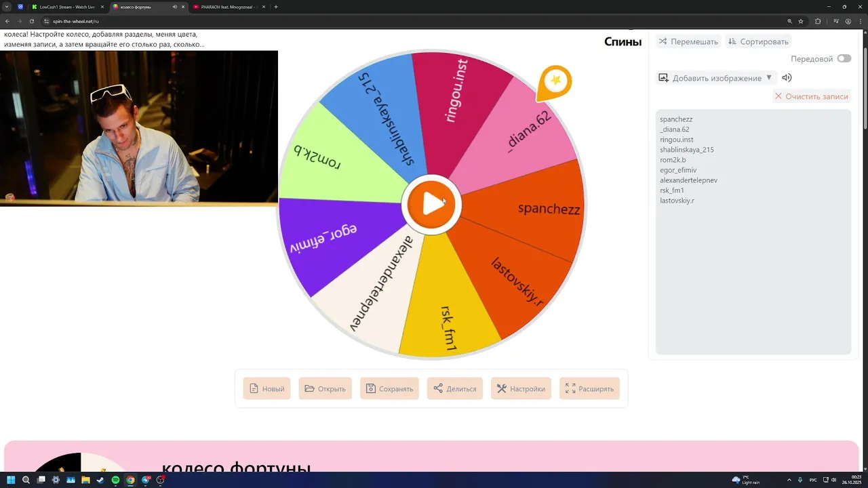This screenshot has width=868, height=488.
Task: Click the spanchezz entry in the list
Action: click(676, 119)
